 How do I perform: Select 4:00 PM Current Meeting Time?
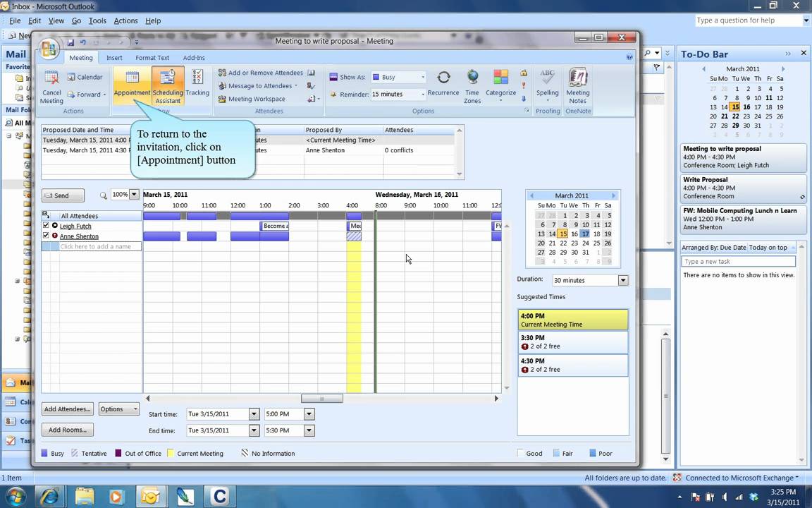[x=573, y=320]
